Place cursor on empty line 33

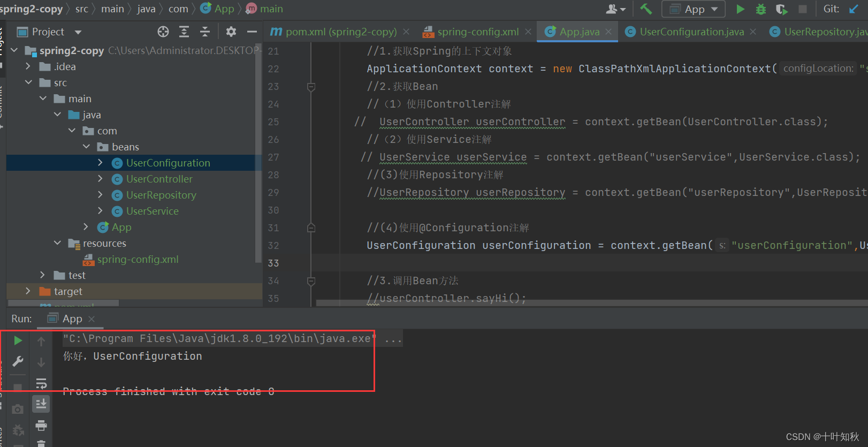click(x=589, y=263)
